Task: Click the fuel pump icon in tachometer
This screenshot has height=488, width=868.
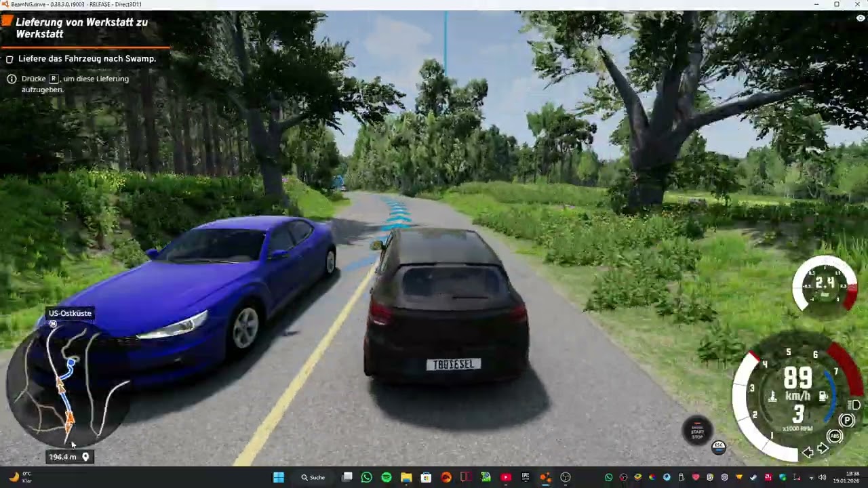Action: 823,397
